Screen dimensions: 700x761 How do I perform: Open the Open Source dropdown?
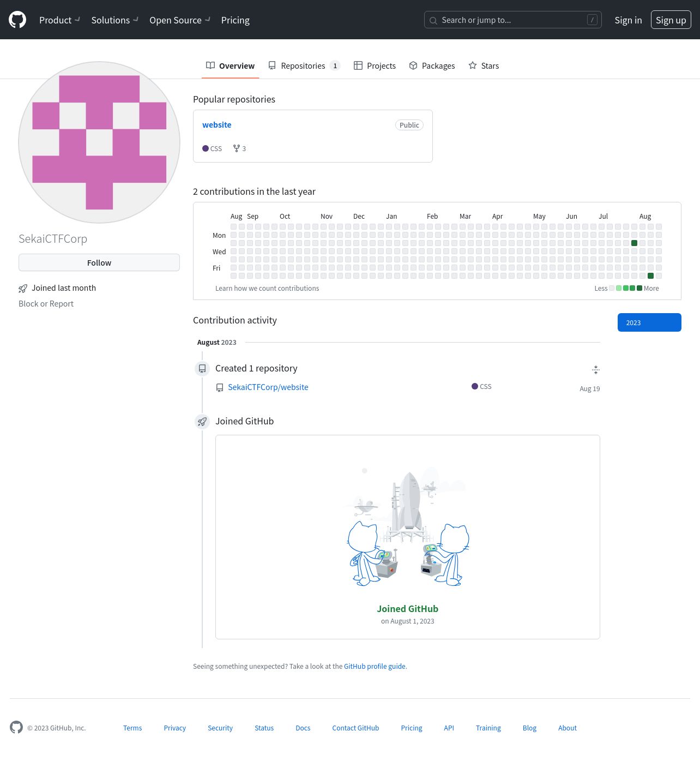click(180, 20)
